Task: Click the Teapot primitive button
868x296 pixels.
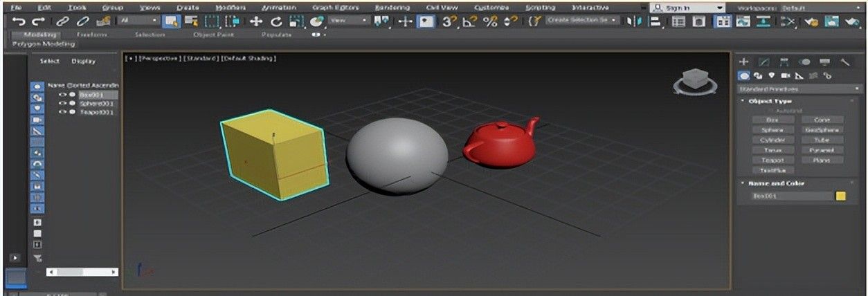Action: (772, 160)
